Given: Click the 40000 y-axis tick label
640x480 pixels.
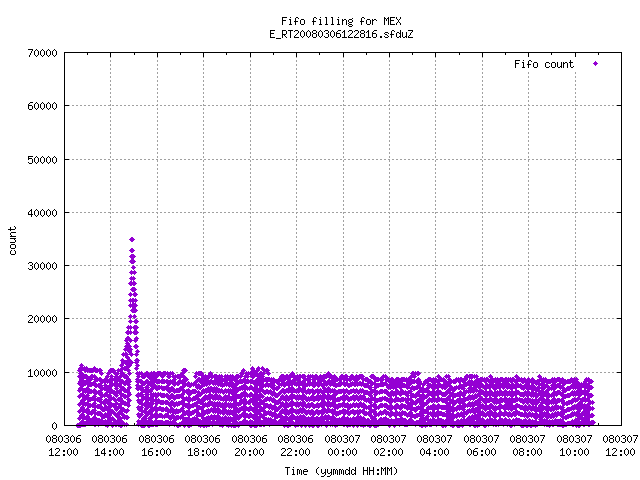Looking at the screenshot, I should coord(42,213).
